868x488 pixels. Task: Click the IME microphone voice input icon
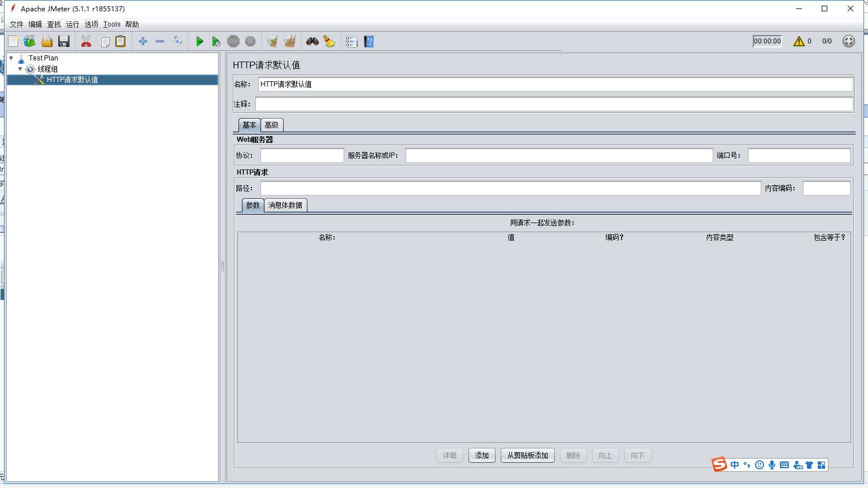(x=771, y=465)
